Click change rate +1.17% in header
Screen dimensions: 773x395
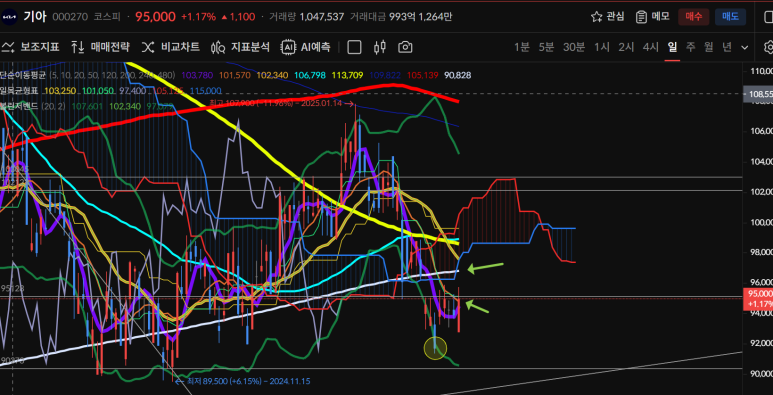(198, 17)
